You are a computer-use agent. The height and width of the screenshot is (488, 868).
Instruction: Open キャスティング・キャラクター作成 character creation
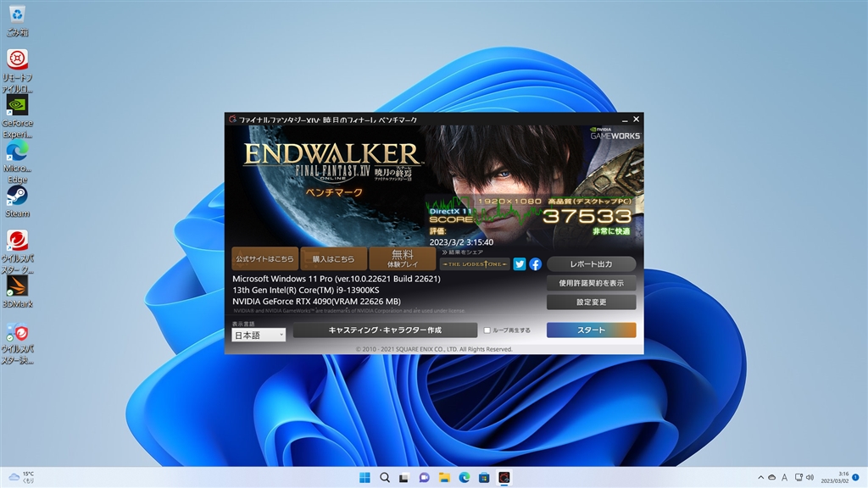[385, 330]
